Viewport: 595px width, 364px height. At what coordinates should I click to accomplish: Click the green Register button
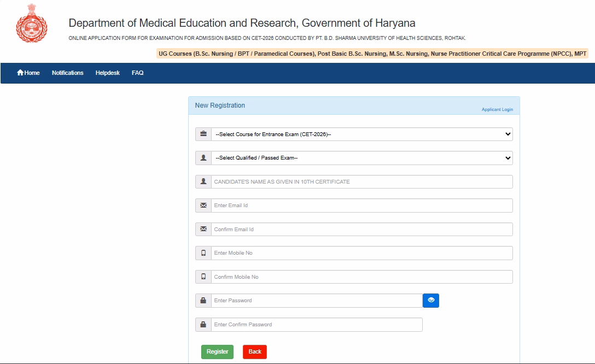(x=217, y=351)
